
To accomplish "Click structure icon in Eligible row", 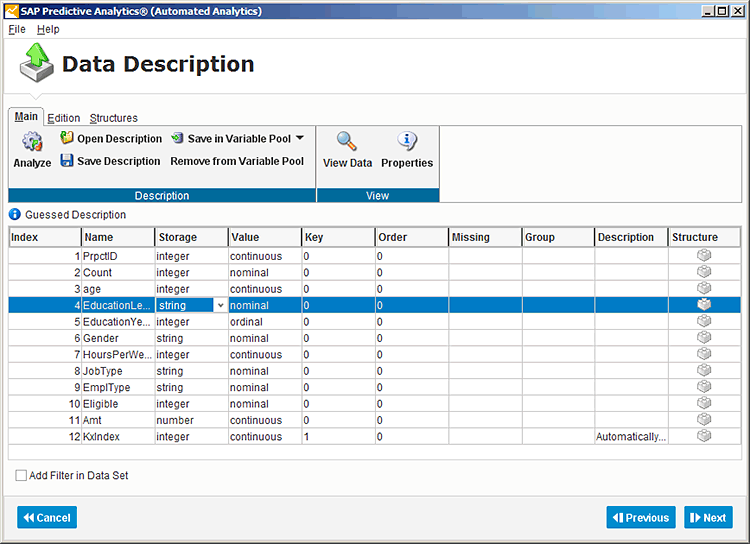I will tap(704, 403).
